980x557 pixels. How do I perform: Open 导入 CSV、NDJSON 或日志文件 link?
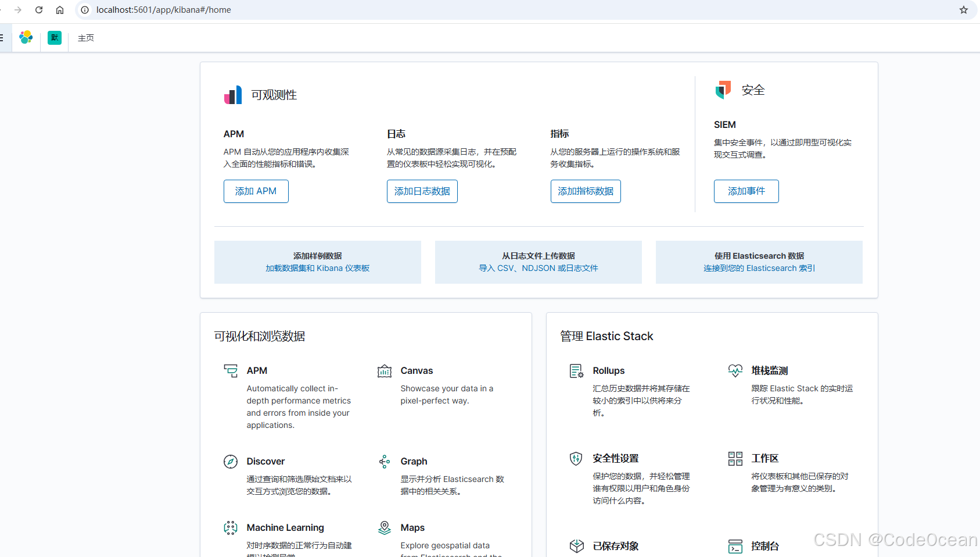point(539,268)
